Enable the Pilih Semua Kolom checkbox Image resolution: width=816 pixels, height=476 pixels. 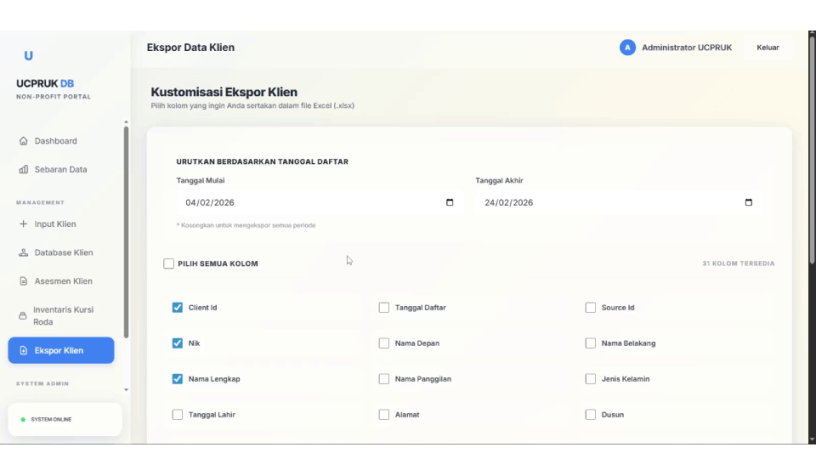169,264
